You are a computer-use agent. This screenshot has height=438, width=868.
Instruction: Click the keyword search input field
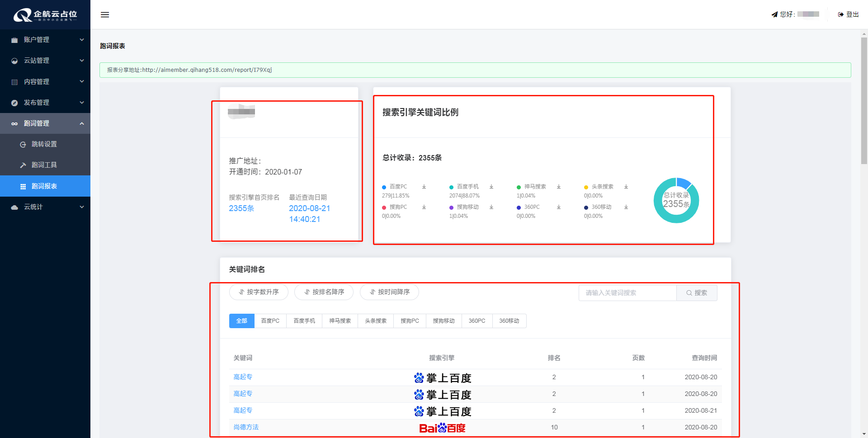627,292
